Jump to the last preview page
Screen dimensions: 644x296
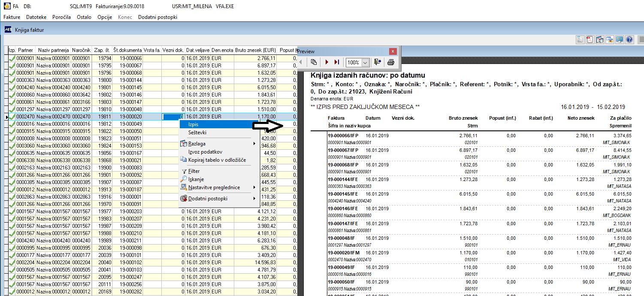[337, 62]
